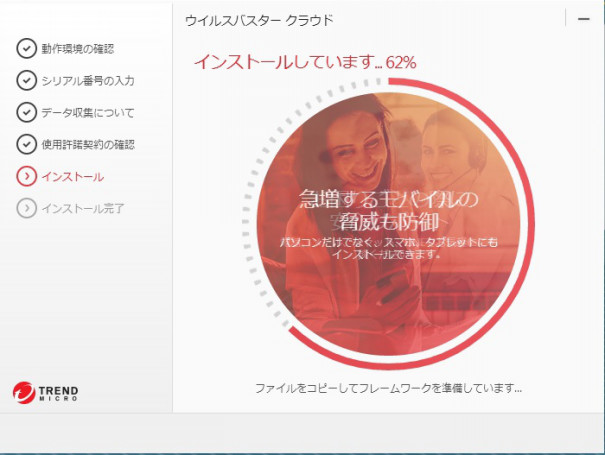Click the checkmark icon beside シリアル番号の入力
The height and width of the screenshot is (455, 605).
click(x=26, y=80)
